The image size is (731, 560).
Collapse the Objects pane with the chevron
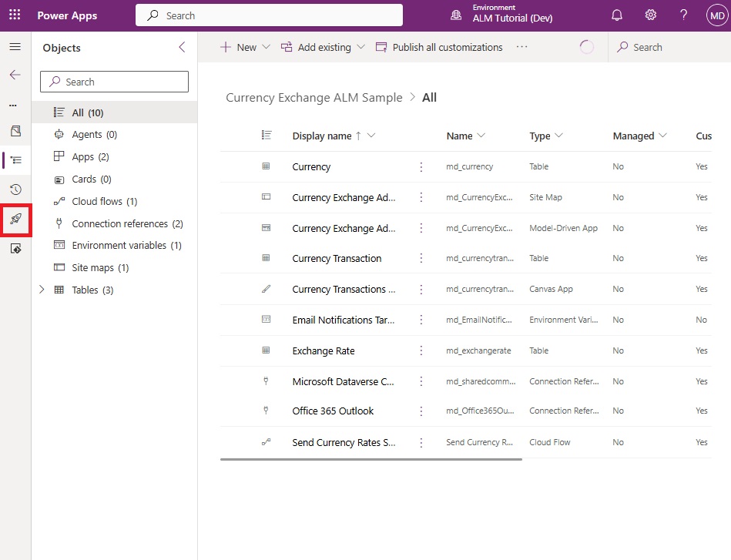182,47
